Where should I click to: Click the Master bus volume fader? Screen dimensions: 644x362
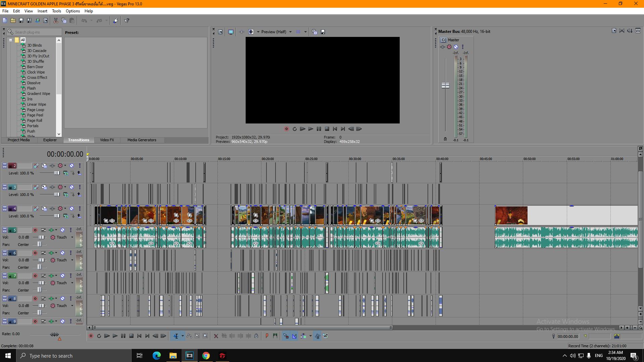point(445,86)
